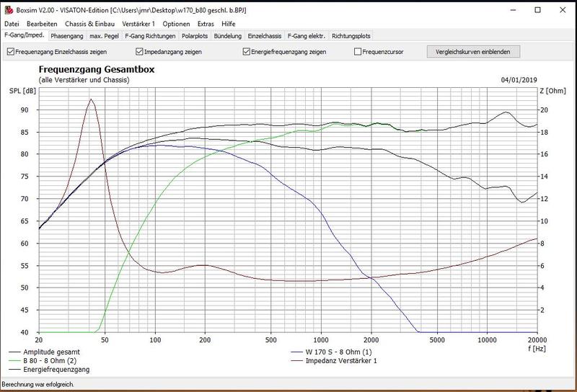Open the Datei menu
The width and height of the screenshot is (577, 392).
pos(12,24)
